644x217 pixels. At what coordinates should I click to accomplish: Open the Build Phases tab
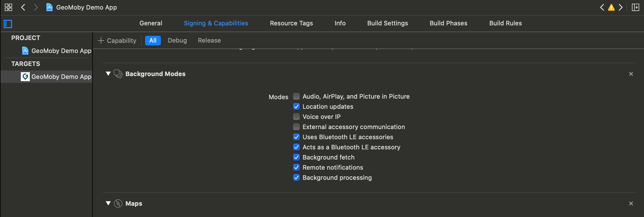pyautogui.click(x=449, y=23)
